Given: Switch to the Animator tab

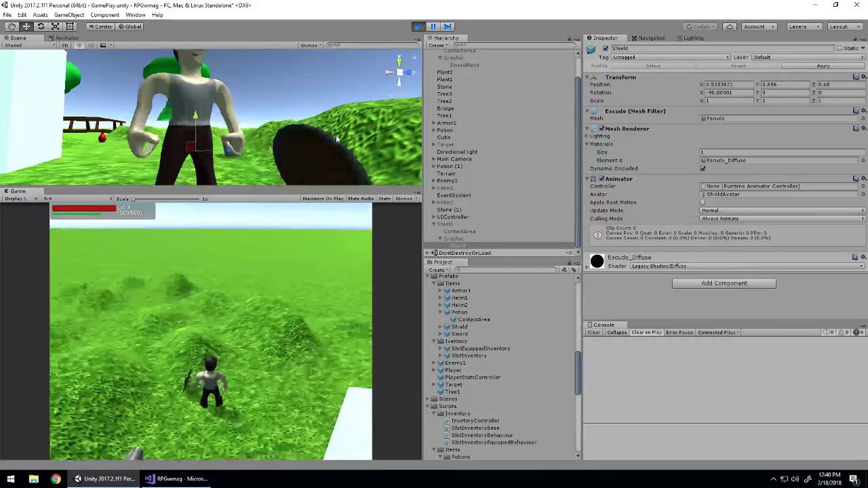Looking at the screenshot, I should coord(64,38).
